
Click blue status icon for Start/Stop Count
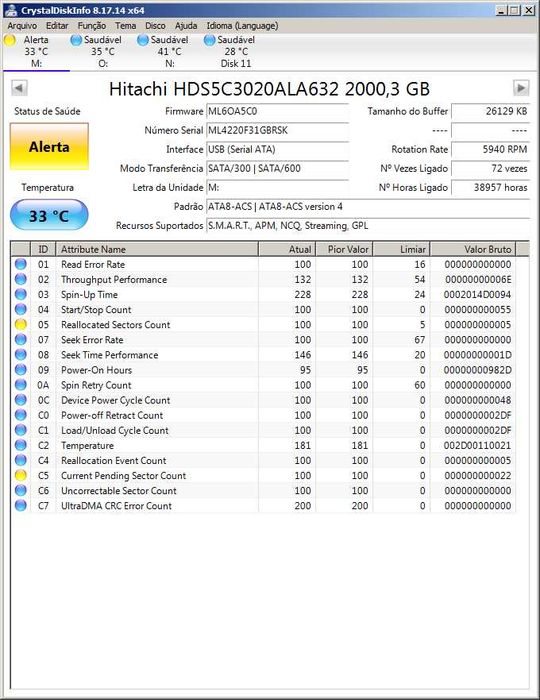click(21, 309)
